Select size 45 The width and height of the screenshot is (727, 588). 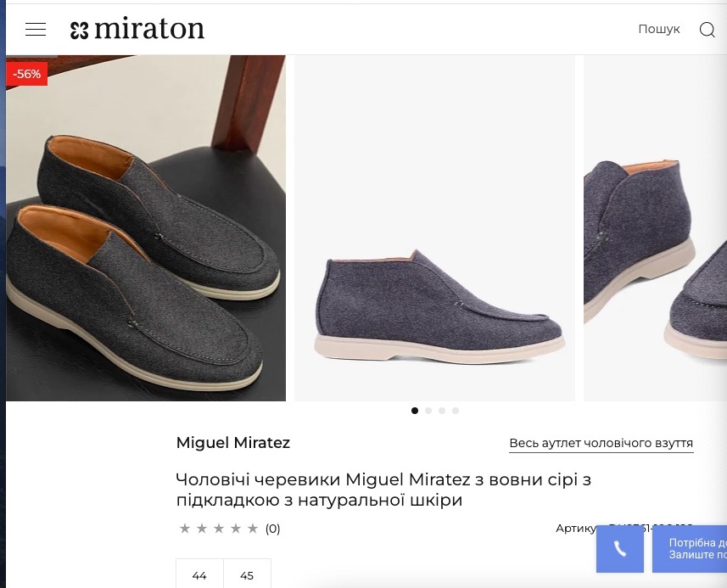coord(247,574)
